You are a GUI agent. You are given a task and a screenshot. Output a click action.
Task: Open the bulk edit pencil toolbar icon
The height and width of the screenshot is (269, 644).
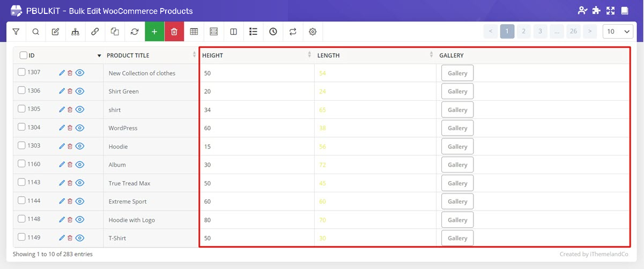click(55, 32)
